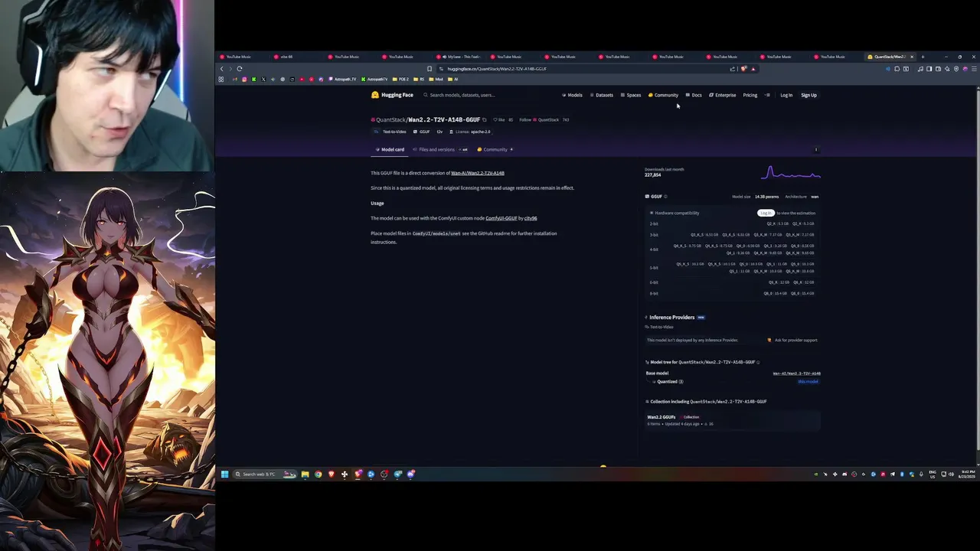Open File Explorer from the taskbar
The width and height of the screenshot is (980, 551).
coord(305,474)
